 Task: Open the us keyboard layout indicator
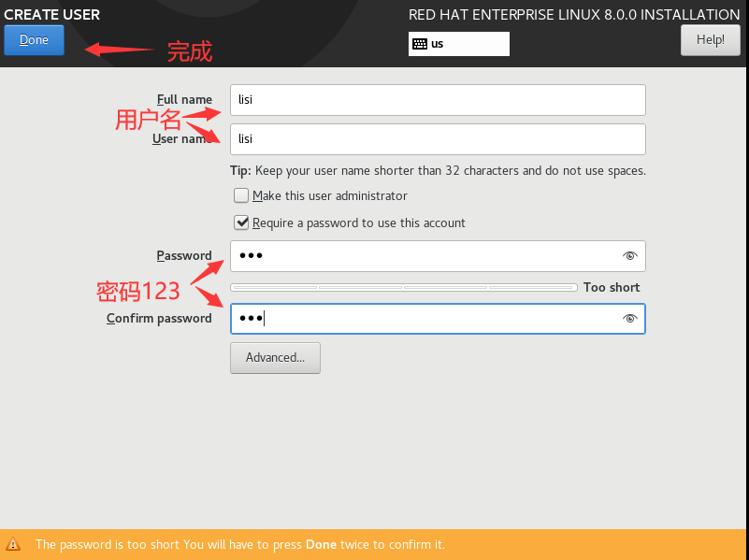click(458, 44)
